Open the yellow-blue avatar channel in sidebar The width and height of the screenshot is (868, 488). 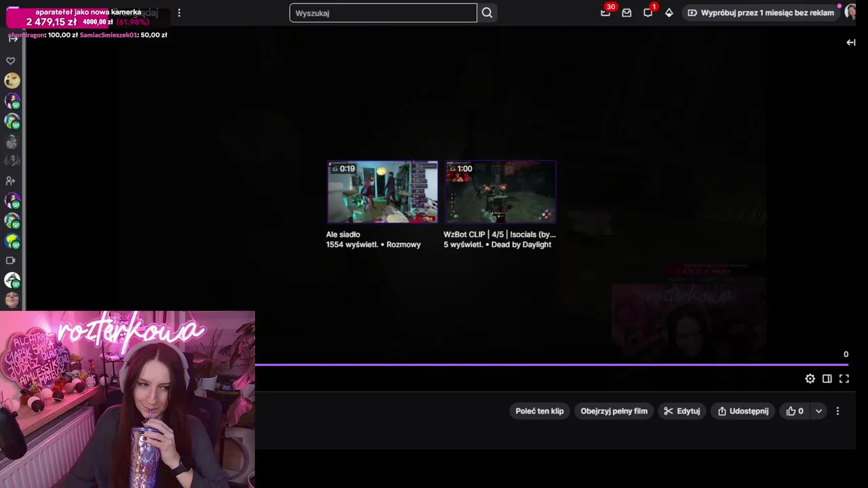tap(12, 241)
